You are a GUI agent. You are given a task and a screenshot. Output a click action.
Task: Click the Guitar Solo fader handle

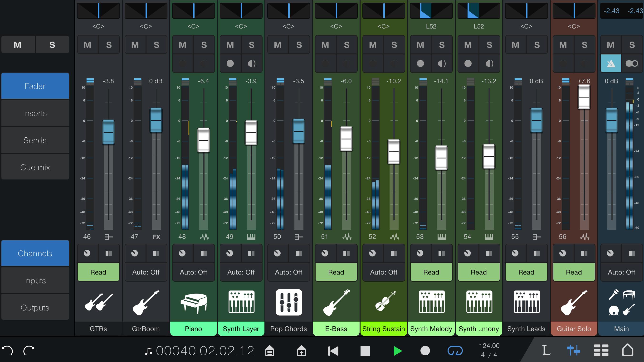point(584,97)
